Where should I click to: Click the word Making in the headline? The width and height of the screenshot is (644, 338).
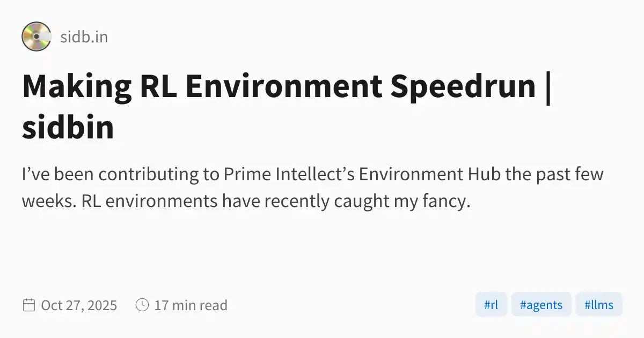point(77,86)
